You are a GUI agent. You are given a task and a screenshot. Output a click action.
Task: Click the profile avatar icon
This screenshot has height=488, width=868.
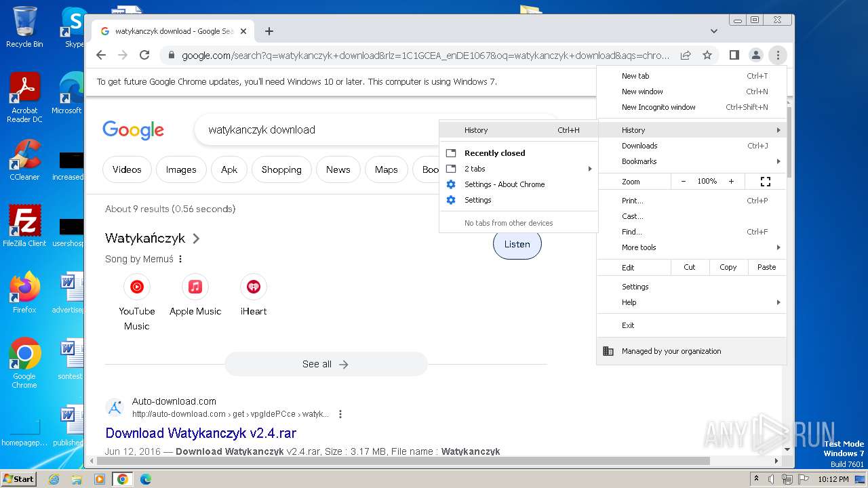756,55
